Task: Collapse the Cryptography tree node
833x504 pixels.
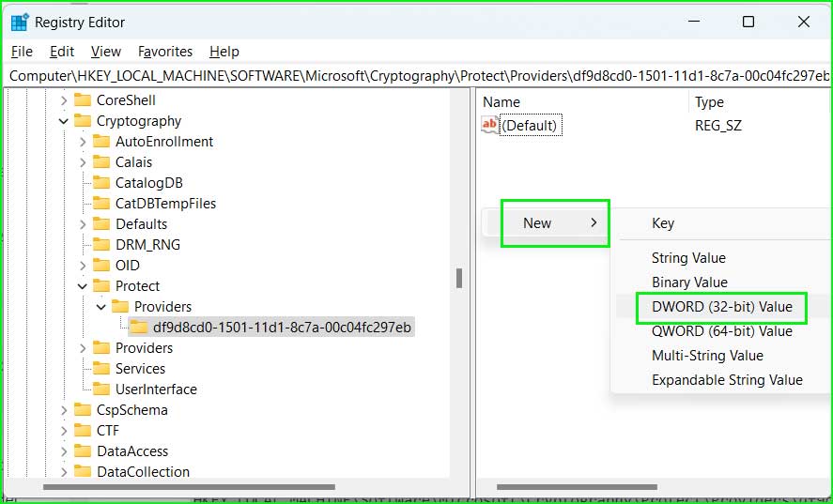Action: tap(64, 121)
